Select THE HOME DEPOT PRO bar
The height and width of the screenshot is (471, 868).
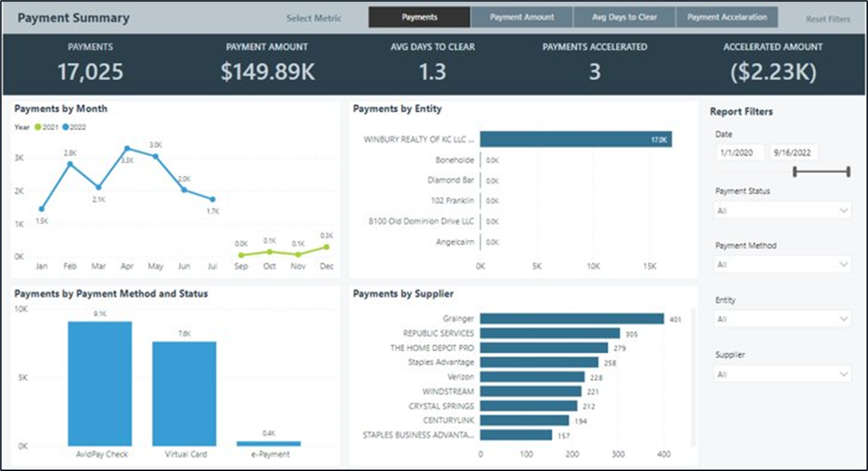coord(544,348)
